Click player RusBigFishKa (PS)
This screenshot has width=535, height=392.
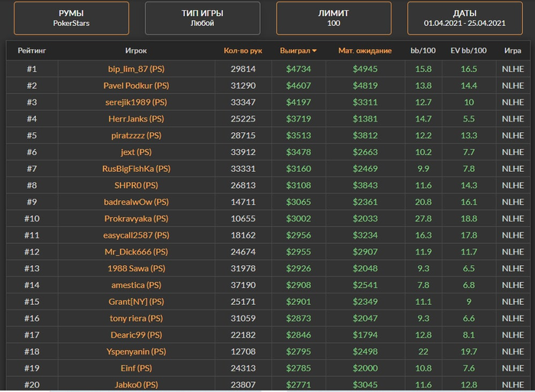pos(136,169)
